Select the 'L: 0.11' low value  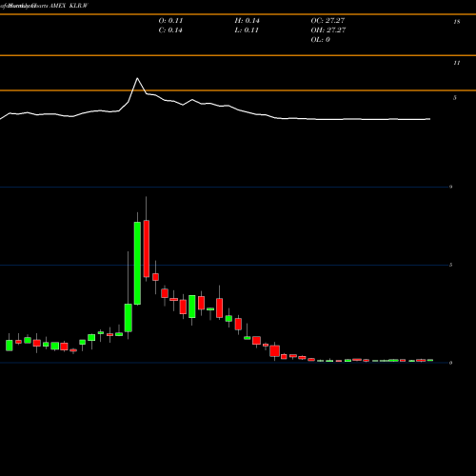(x=247, y=30)
